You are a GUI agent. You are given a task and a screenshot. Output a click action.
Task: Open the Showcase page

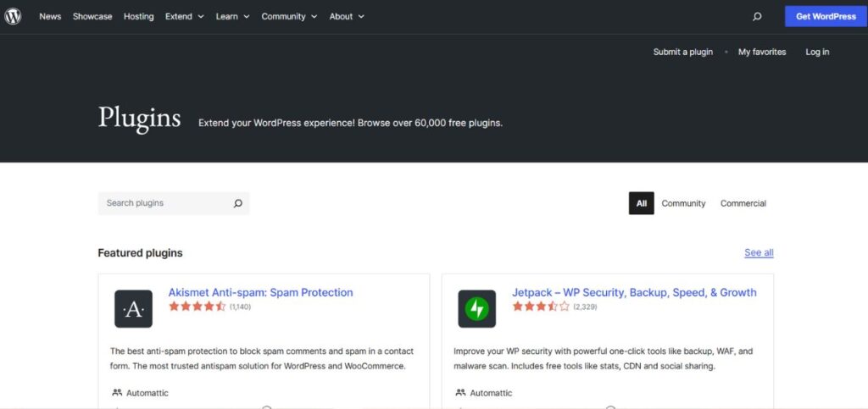92,17
